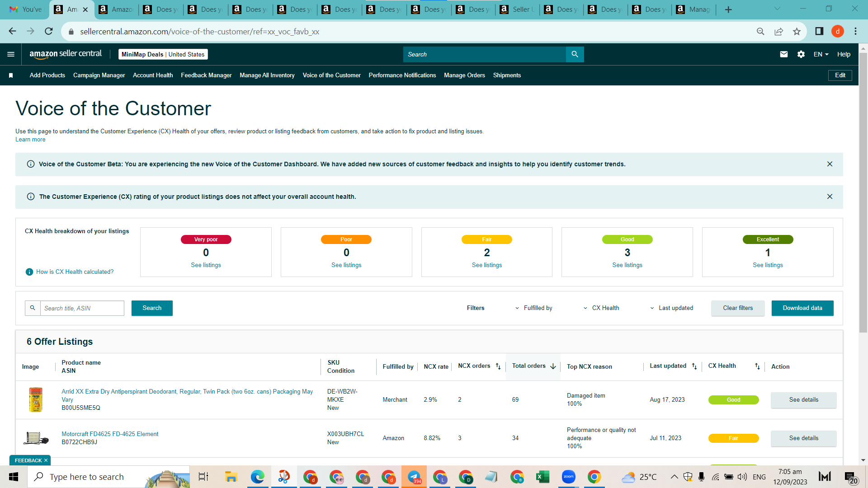Open the EN language dropdown

[821, 54]
